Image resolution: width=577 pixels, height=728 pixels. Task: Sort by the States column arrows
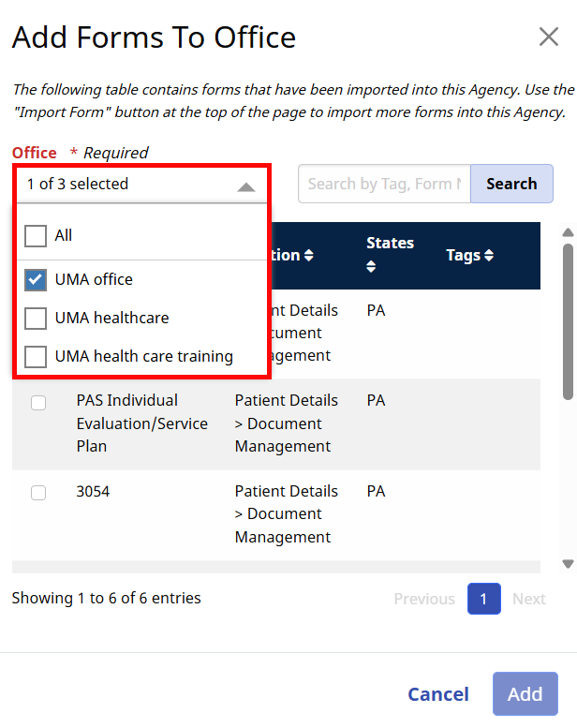click(x=371, y=267)
